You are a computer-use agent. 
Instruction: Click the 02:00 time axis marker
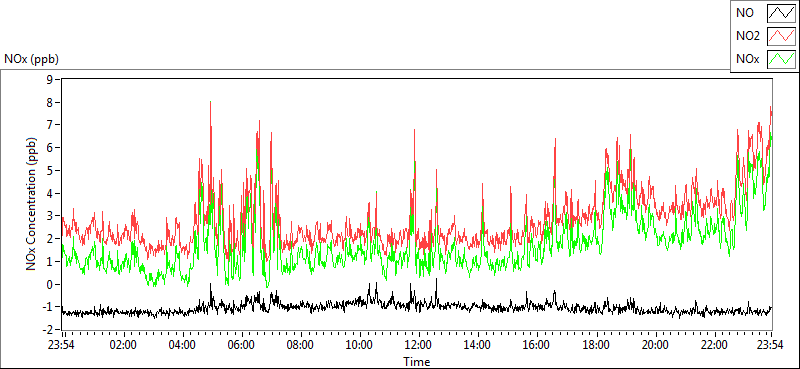tap(123, 345)
